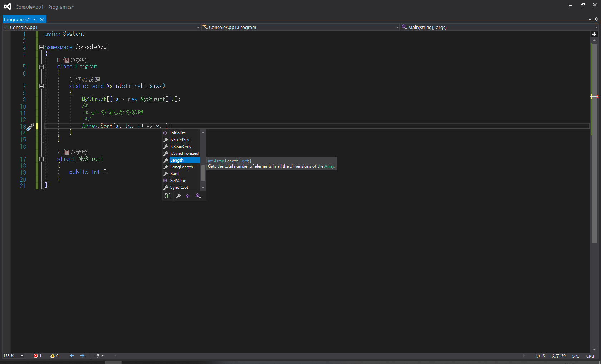Click the horizontal scrollbar right arrow

coord(524,356)
